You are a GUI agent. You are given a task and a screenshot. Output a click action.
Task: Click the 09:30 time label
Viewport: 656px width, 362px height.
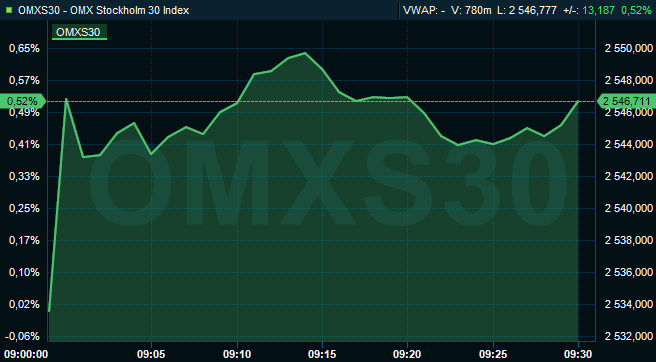tap(578, 354)
